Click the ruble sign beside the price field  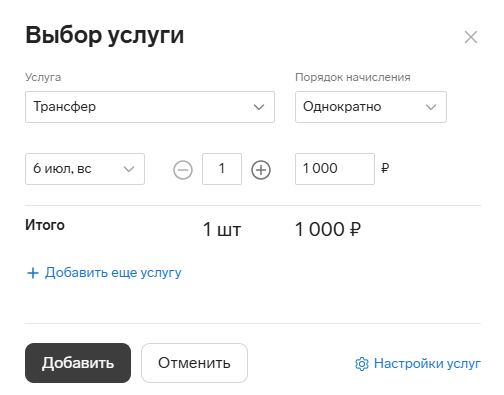click(x=385, y=168)
